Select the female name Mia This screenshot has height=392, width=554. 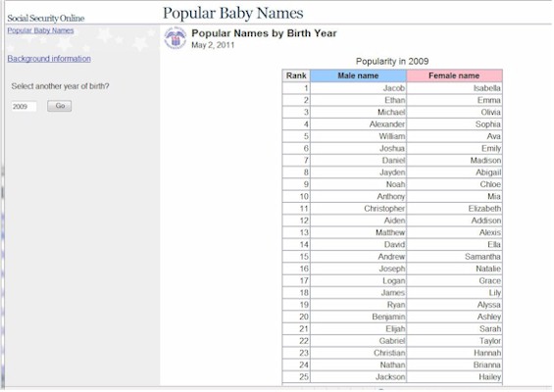[x=494, y=196]
